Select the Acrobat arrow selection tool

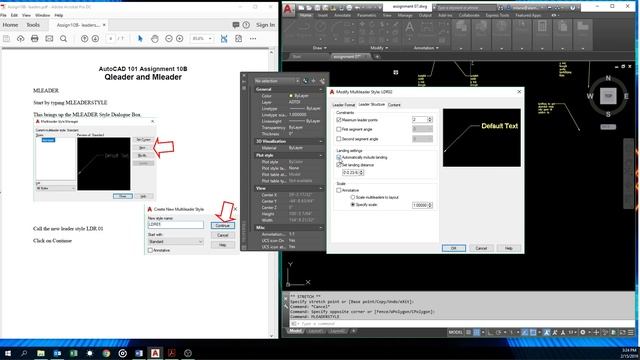pyautogui.click(x=140, y=39)
